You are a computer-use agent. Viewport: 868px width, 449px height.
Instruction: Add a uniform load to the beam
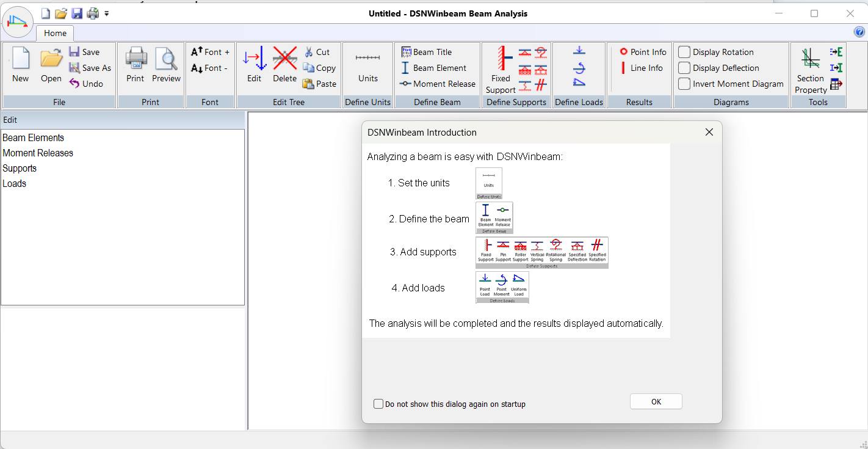[x=579, y=83]
